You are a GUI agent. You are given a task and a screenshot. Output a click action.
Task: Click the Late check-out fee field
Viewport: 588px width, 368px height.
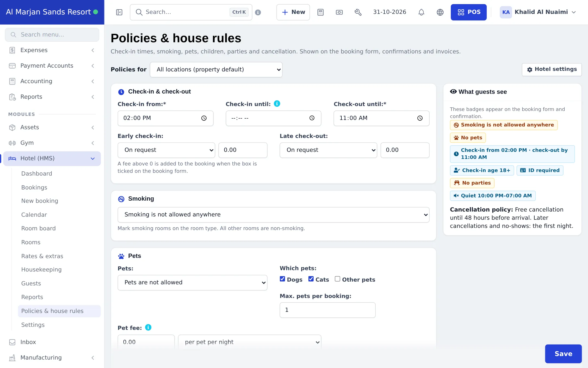[x=405, y=150]
